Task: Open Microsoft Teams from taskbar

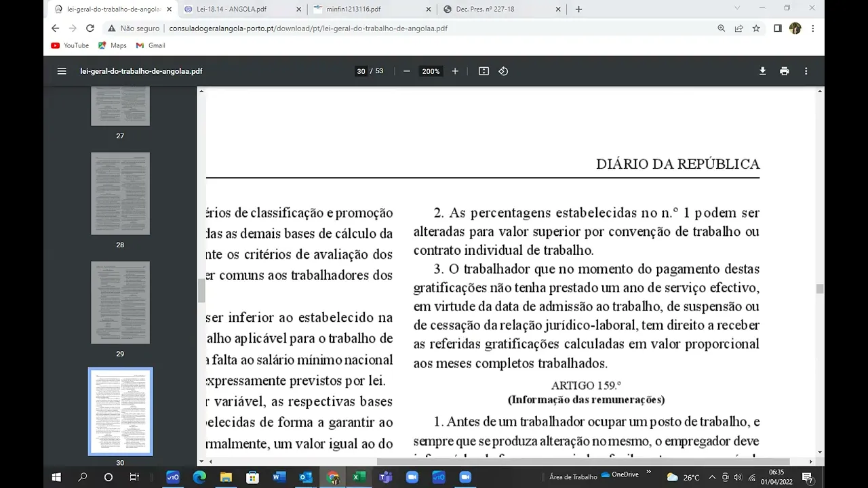Action: coord(385,477)
